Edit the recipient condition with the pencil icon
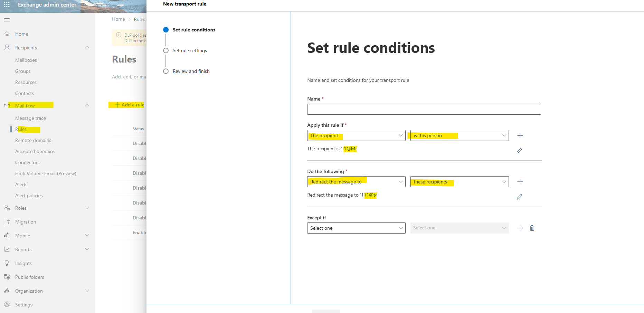 (x=519, y=151)
